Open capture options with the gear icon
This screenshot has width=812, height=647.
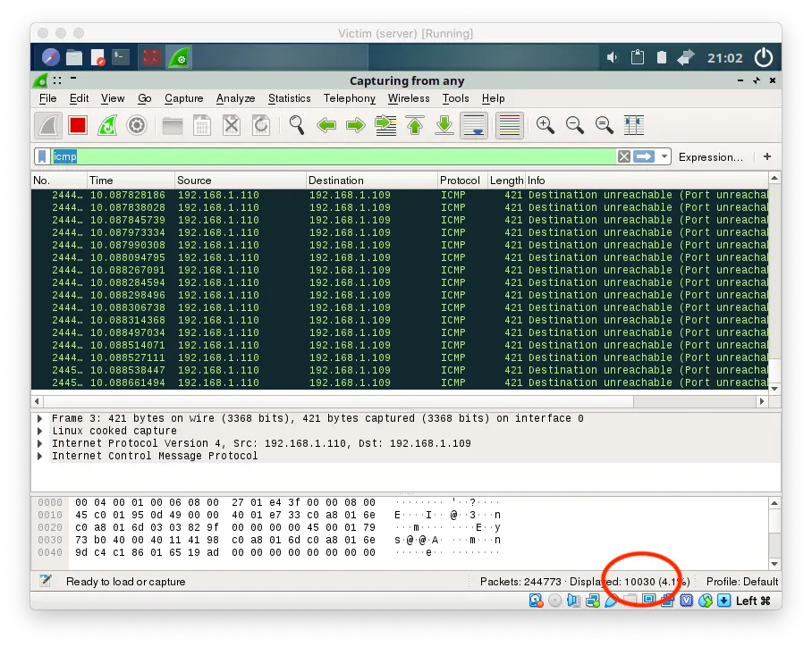(x=137, y=124)
